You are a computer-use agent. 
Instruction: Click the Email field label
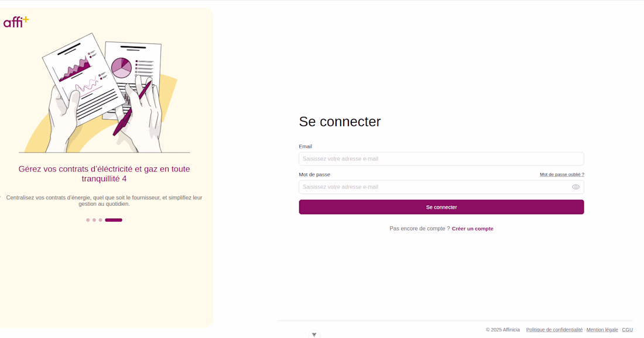305,146
